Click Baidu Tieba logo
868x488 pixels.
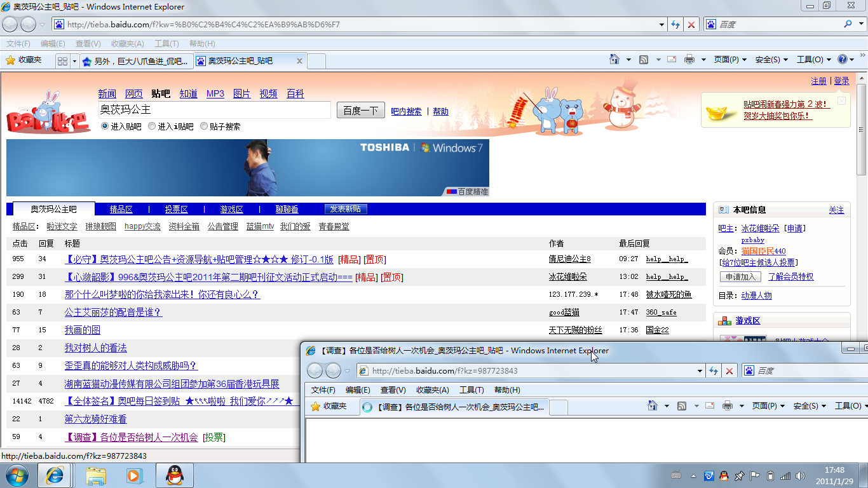pos(48,112)
